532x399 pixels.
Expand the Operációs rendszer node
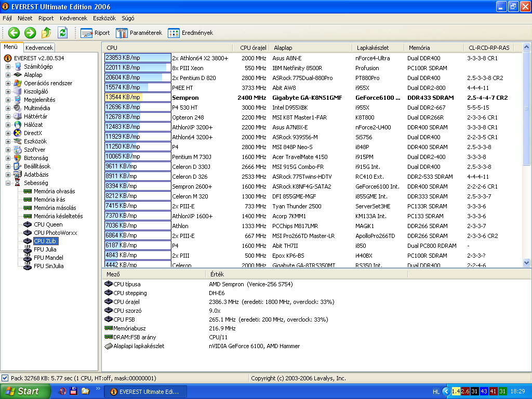(8, 83)
